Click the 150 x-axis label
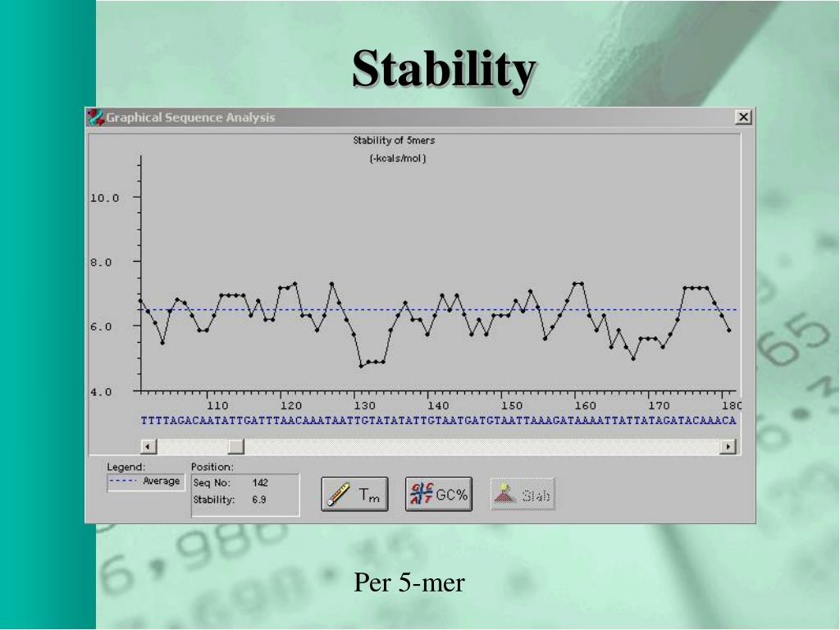 pos(512,405)
